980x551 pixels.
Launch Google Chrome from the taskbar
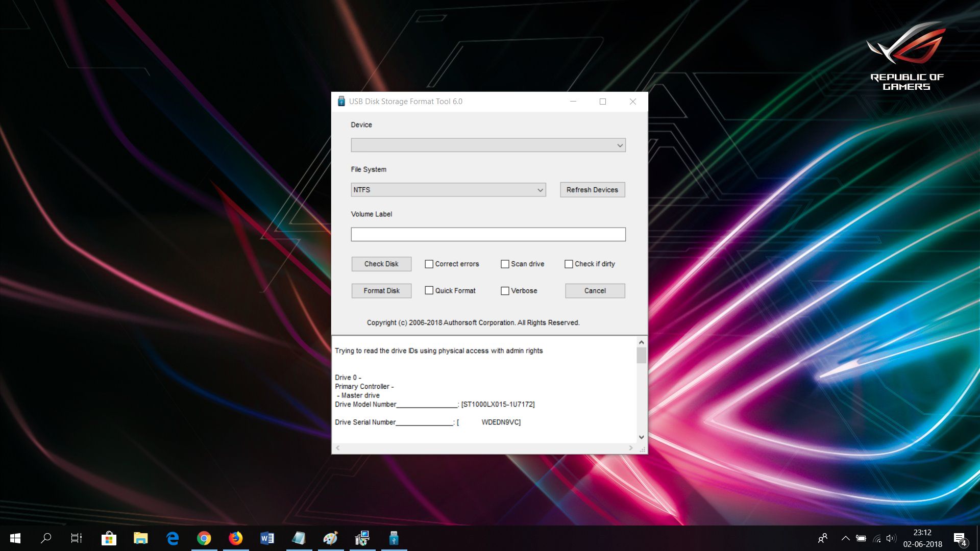pos(204,538)
